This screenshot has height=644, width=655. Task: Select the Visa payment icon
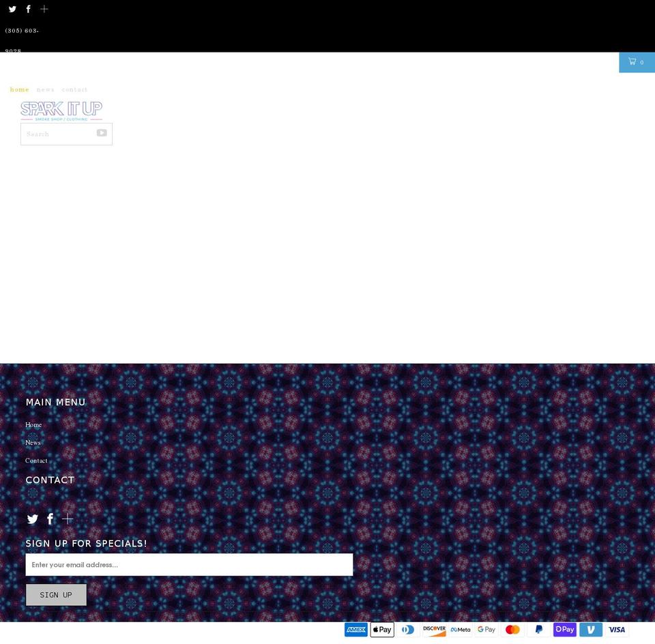click(617, 629)
